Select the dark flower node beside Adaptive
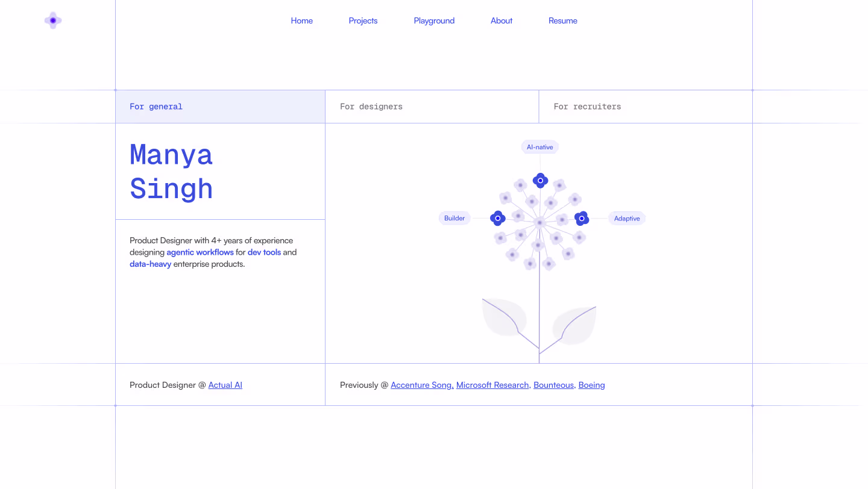The width and height of the screenshot is (868, 489). tap(581, 218)
